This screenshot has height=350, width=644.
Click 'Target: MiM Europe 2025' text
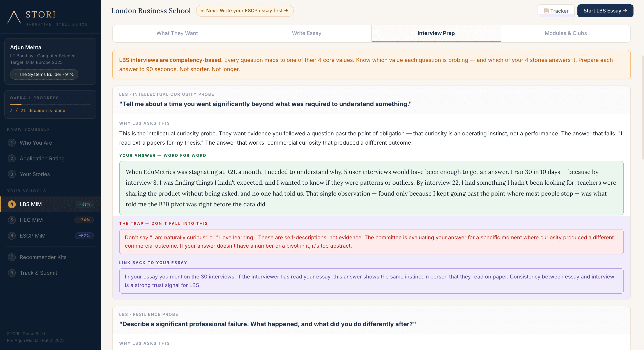click(x=36, y=62)
